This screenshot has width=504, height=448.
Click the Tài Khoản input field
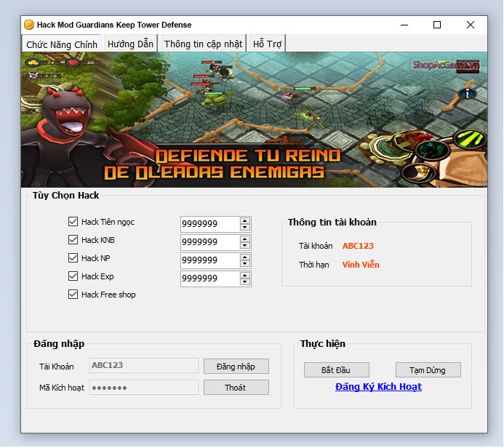[x=144, y=365]
